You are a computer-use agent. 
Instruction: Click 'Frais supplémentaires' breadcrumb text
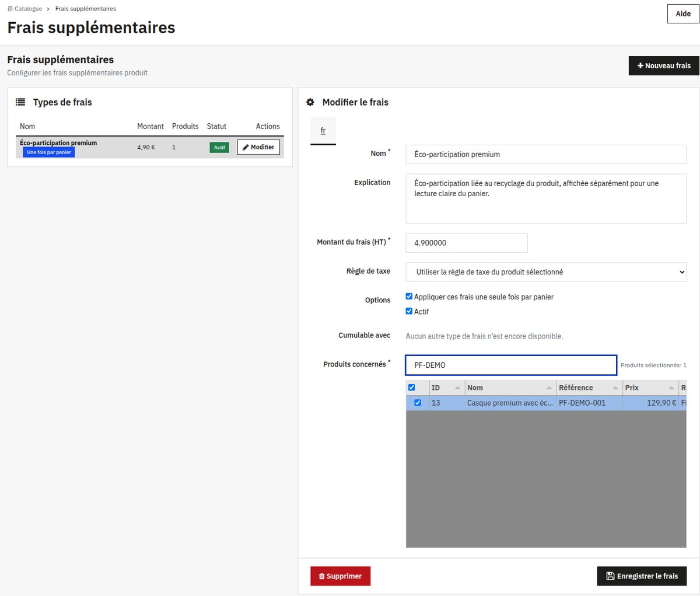pos(86,9)
